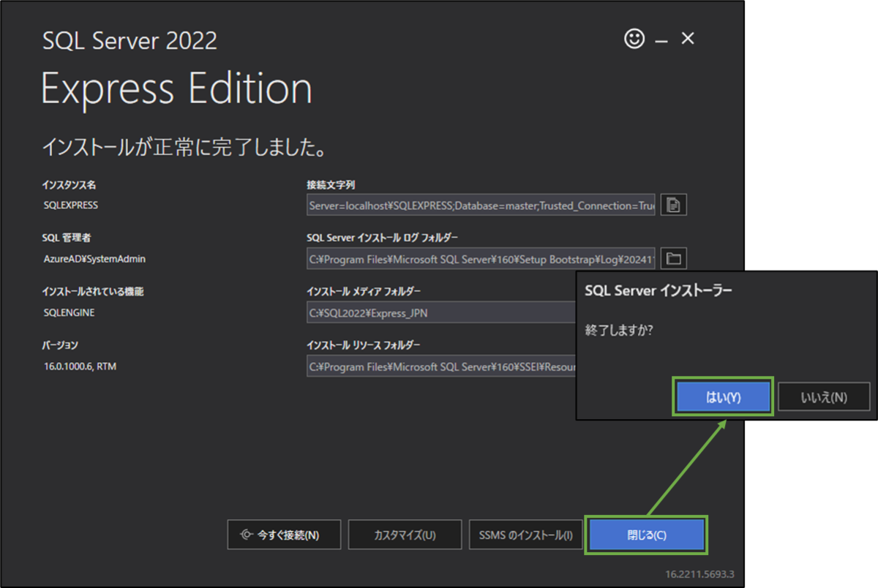
Task: Click the 接続文字列 connection string field
Action: click(x=481, y=206)
